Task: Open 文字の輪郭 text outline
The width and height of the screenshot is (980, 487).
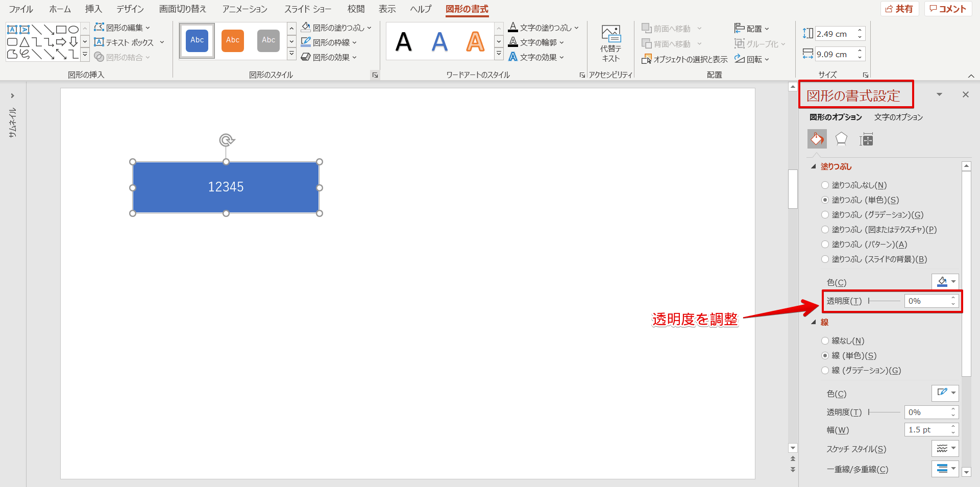Action: coord(536,42)
